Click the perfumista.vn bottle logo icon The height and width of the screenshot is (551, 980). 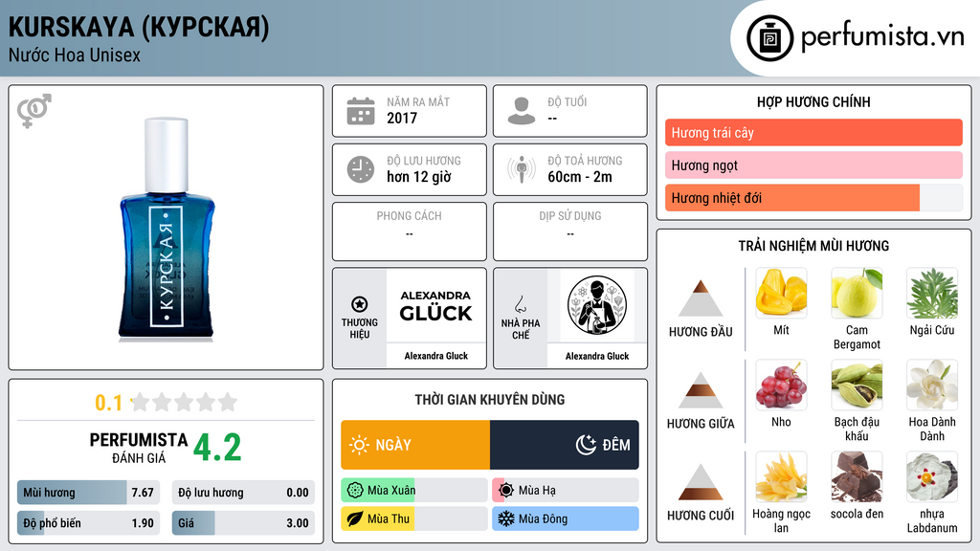click(x=769, y=38)
